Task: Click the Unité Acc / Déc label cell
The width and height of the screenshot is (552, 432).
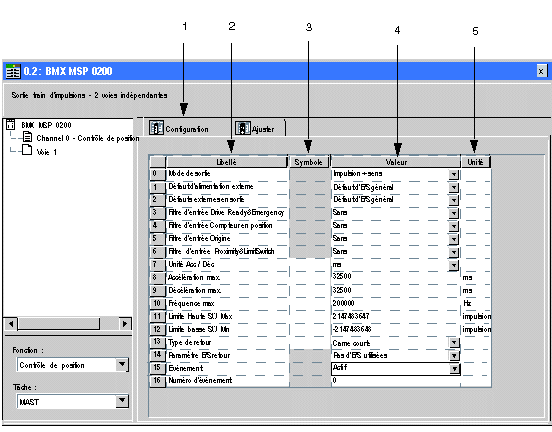Action: (x=227, y=264)
